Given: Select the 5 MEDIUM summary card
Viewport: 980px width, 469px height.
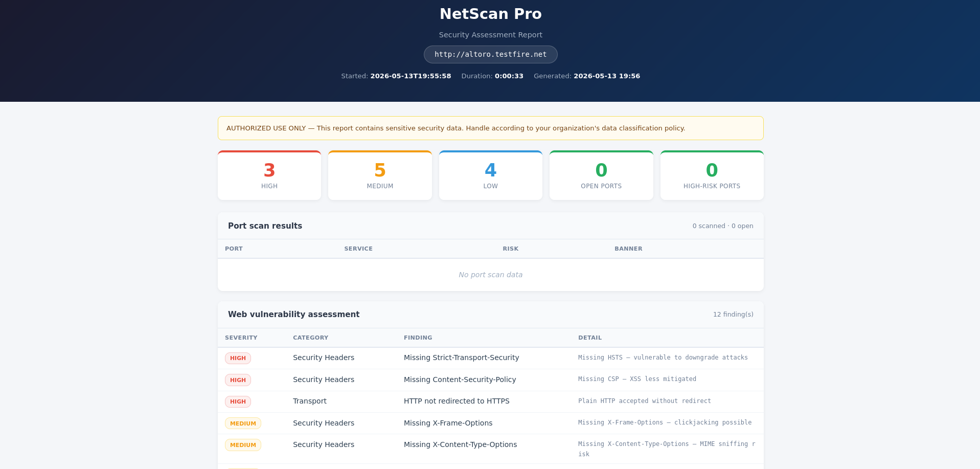Looking at the screenshot, I should tap(380, 175).
